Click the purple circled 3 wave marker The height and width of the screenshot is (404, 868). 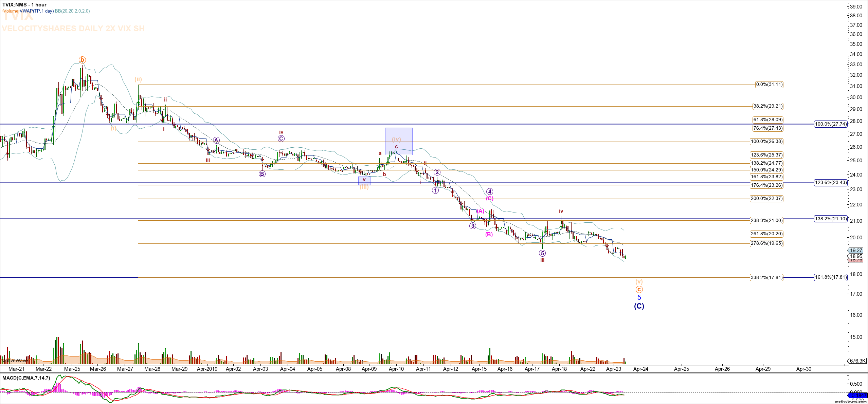coord(473,226)
